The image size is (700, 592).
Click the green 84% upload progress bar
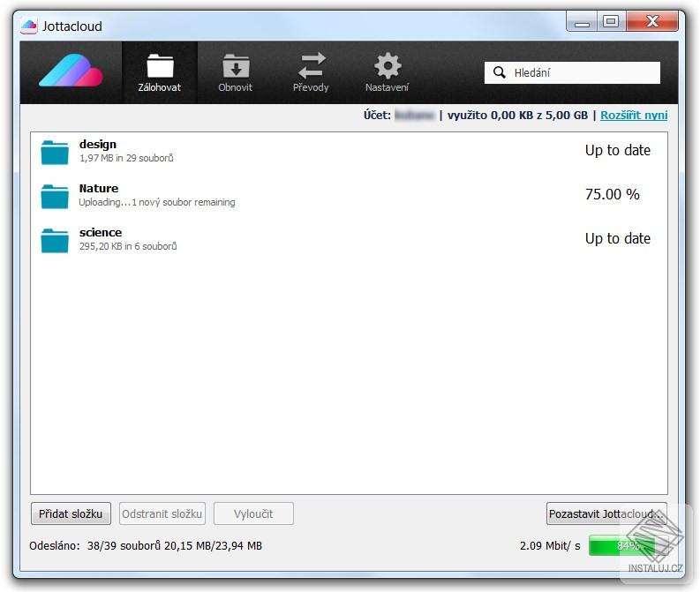point(628,545)
